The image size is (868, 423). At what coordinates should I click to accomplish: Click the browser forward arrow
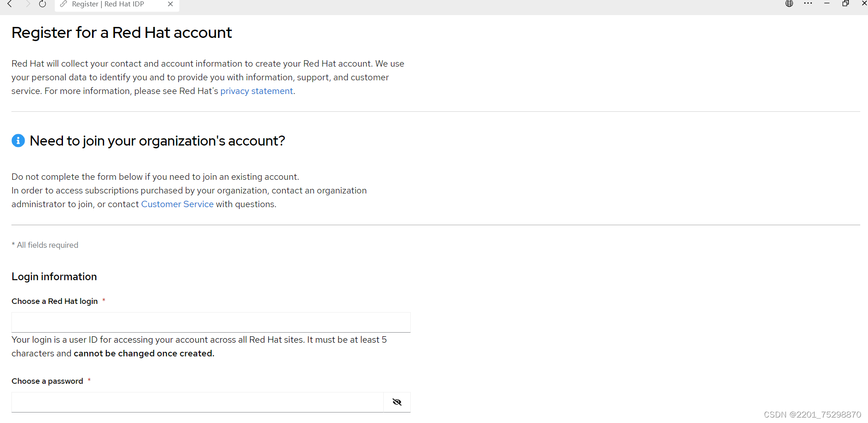coord(27,4)
